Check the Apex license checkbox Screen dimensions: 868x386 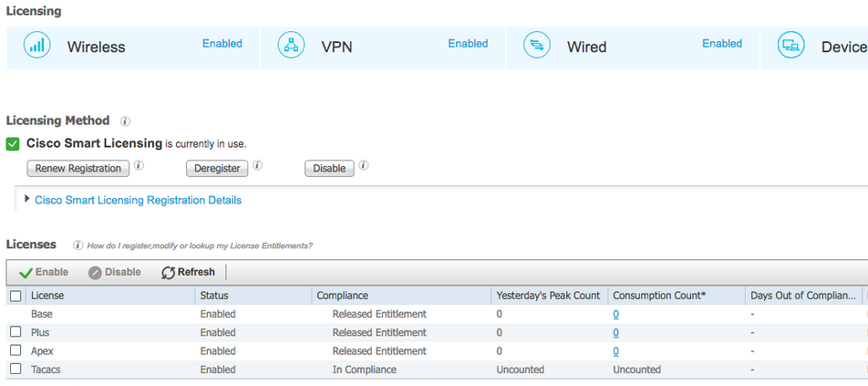(16, 350)
